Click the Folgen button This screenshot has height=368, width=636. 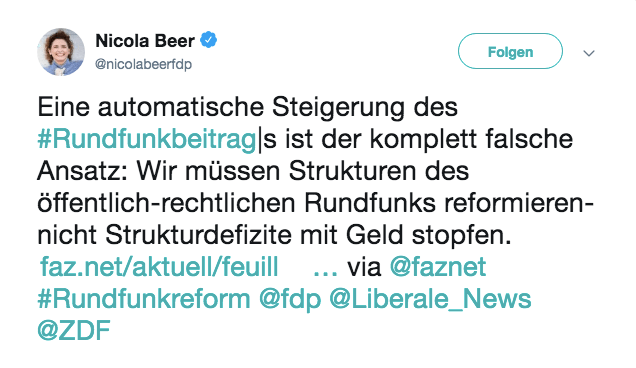coord(510,51)
